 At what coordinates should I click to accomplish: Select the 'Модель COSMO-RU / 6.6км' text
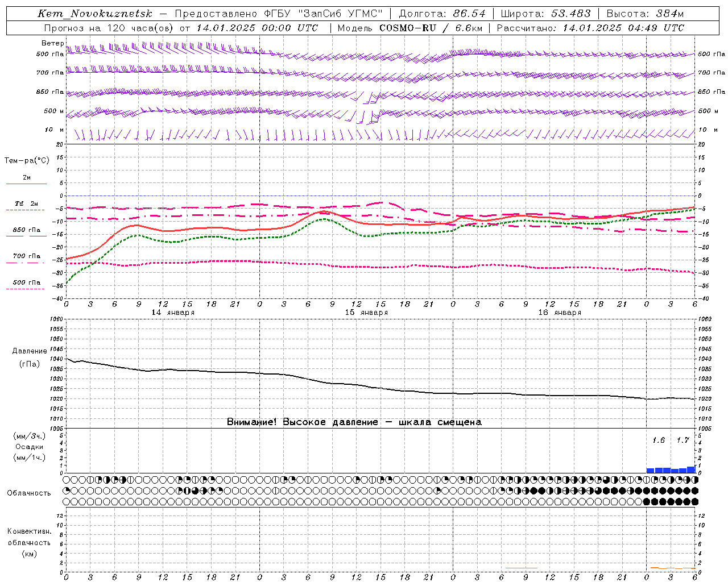pos(410,28)
